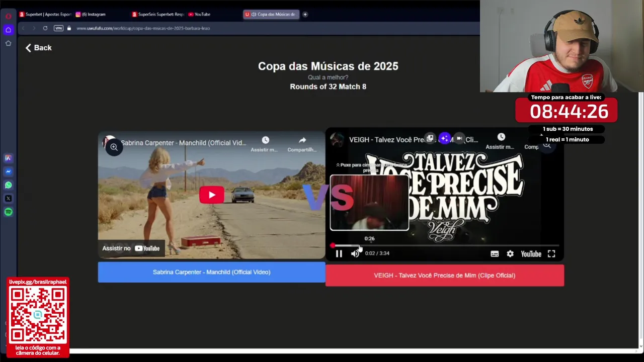Click the 'Rounds of 32 Match 8' text

click(328, 86)
